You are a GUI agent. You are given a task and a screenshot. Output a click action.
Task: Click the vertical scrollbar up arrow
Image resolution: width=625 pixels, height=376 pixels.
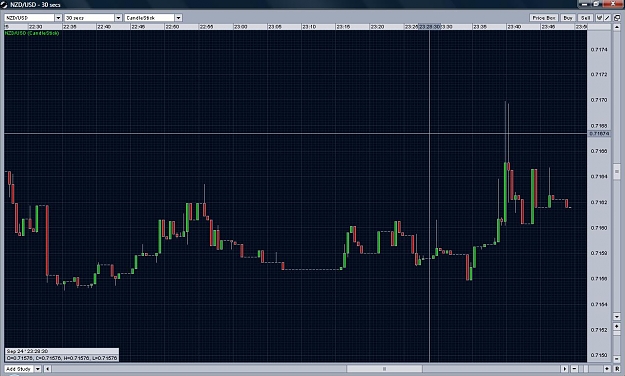click(x=617, y=27)
